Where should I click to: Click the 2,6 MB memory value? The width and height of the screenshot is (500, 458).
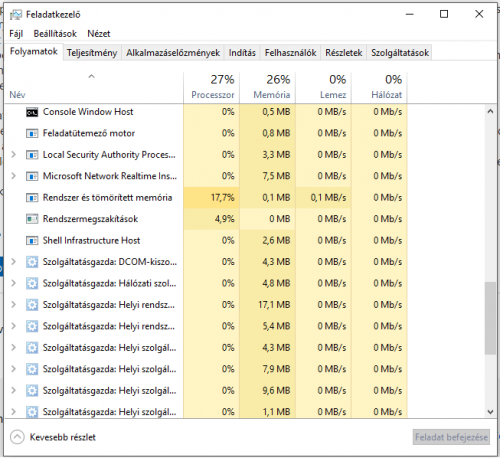click(276, 240)
